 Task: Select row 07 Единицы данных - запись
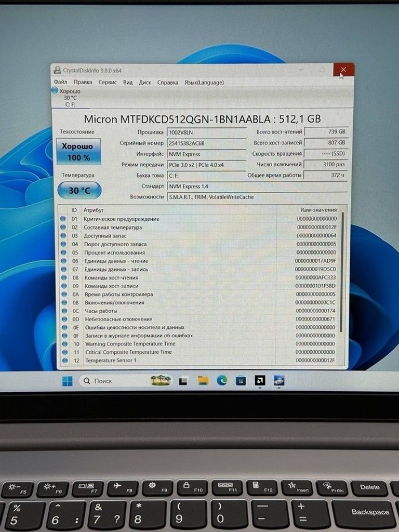(200, 269)
